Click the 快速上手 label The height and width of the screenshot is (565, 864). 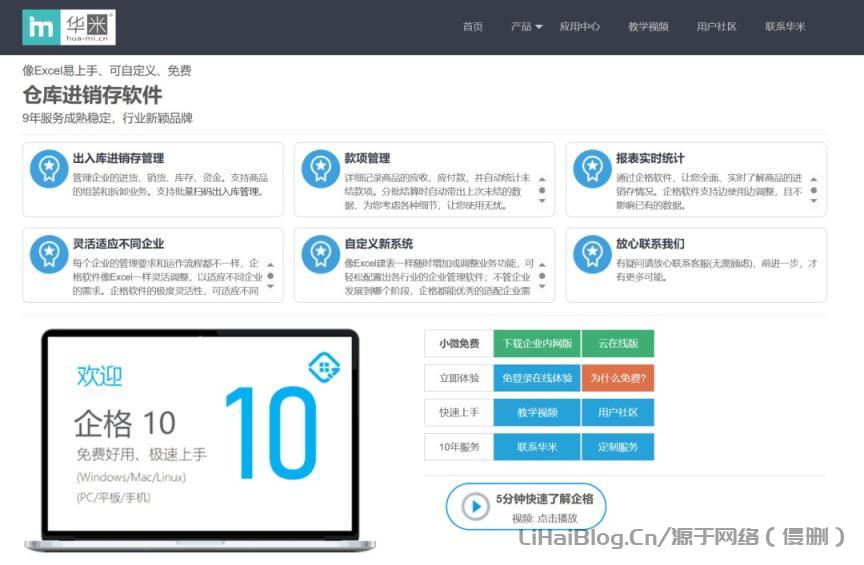[x=459, y=412]
